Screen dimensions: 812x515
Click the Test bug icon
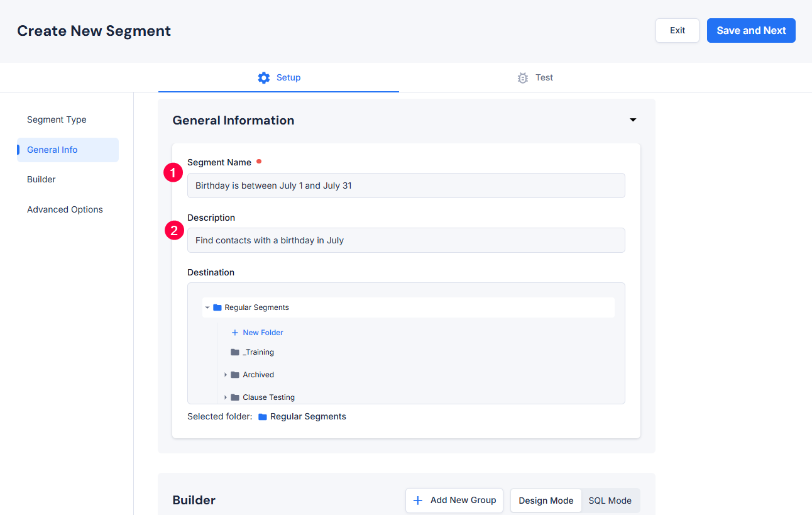(523, 78)
